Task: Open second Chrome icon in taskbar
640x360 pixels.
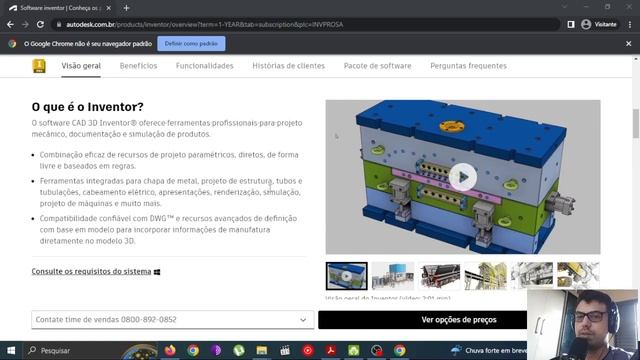Action: (400, 351)
